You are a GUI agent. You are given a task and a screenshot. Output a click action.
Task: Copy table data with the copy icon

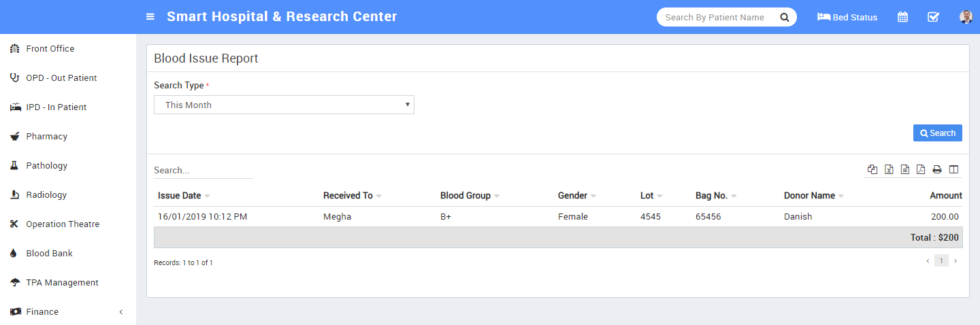click(x=872, y=169)
